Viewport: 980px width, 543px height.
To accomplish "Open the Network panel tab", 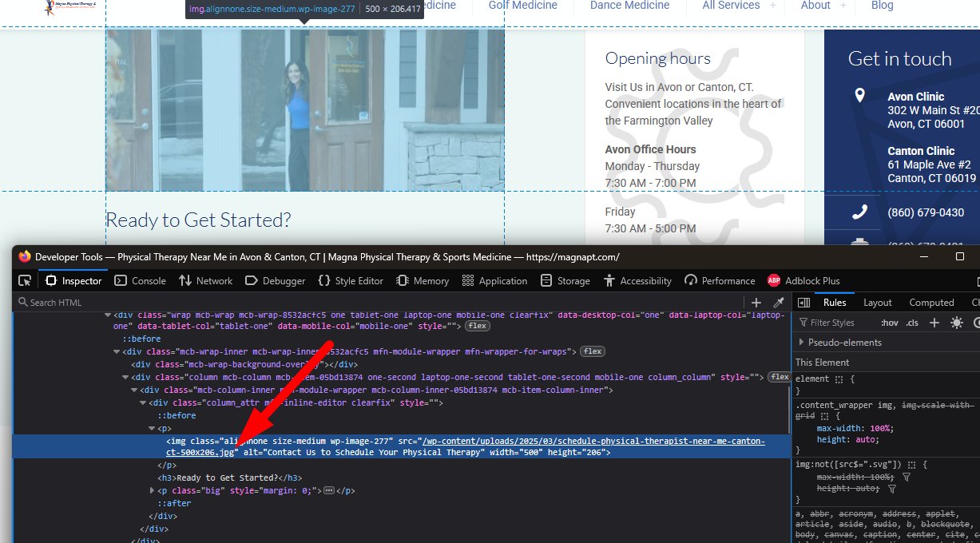I will coord(206,281).
